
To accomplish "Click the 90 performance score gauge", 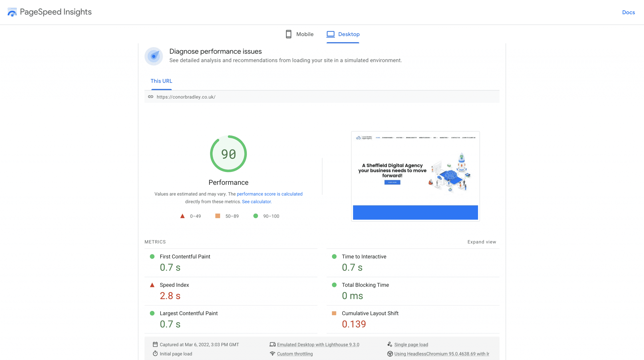I will tap(228, 154).
